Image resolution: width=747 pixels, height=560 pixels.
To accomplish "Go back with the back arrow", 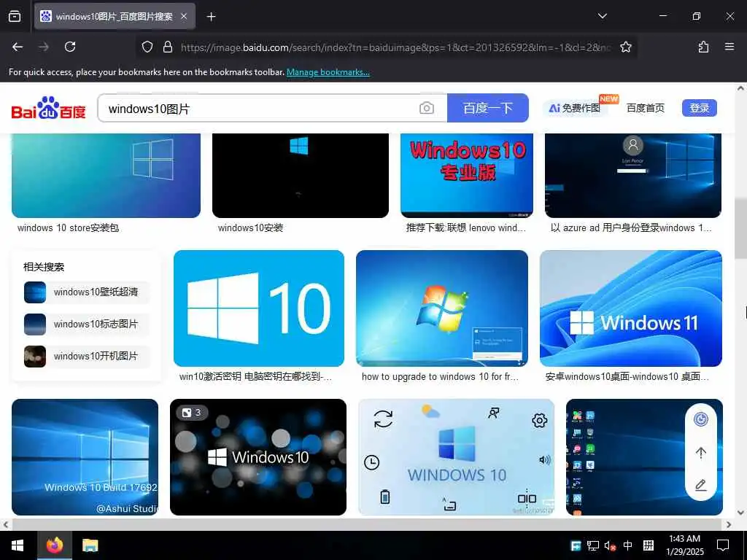I will [x=18, y=47].
